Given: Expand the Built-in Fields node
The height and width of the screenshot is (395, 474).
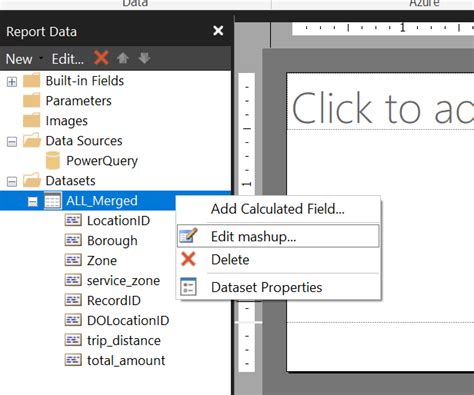Looking at the screenshot, I should coord(12,82).
